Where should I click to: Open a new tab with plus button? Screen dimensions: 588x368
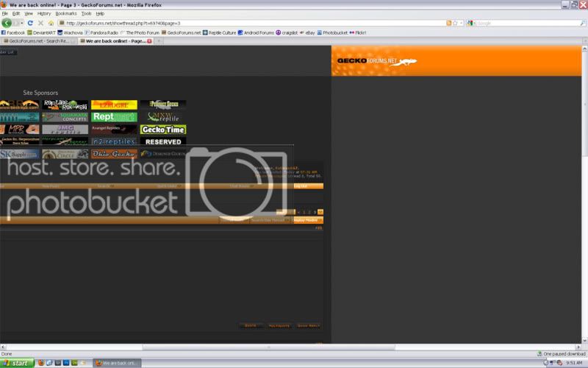click(159, 41)
